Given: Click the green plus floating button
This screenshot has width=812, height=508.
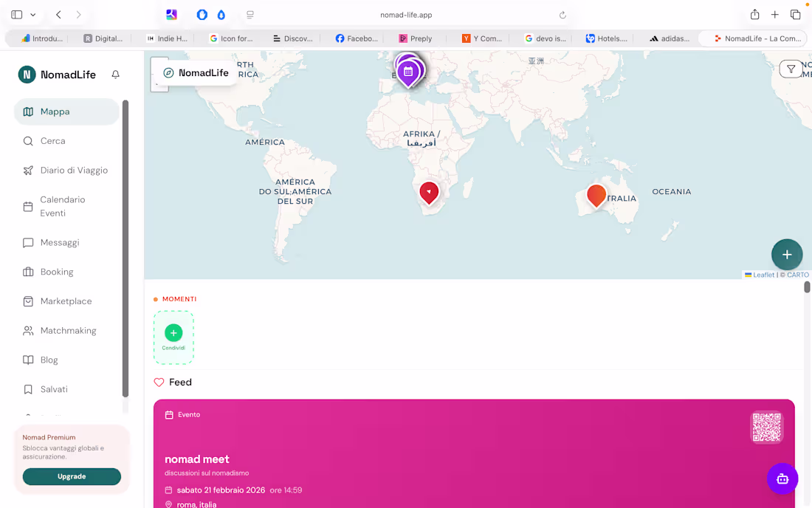Looking at the screenshot, I should [x=787, y=254].
